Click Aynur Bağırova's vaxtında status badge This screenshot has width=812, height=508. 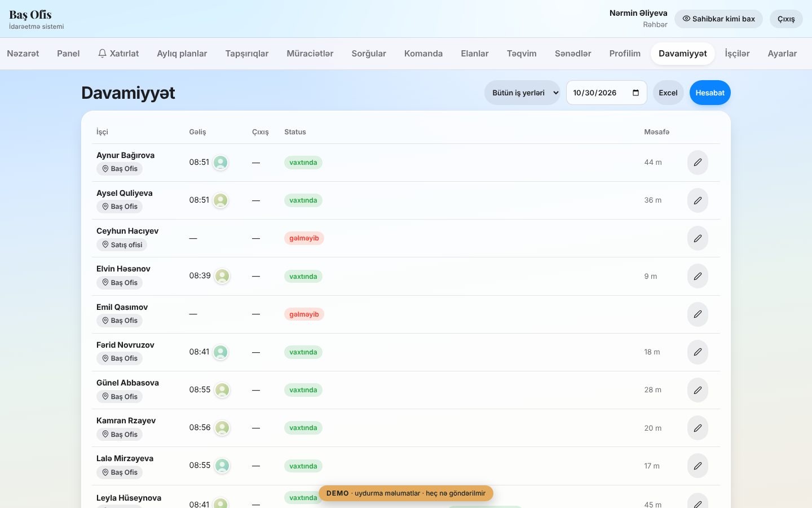[x=303, y=163]
